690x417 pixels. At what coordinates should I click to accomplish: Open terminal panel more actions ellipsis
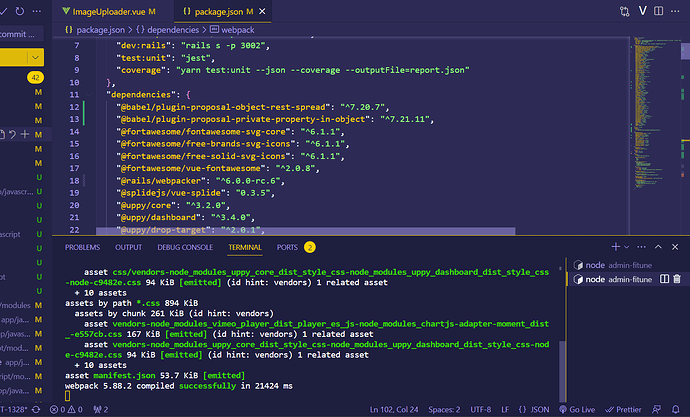coord(642,247)
